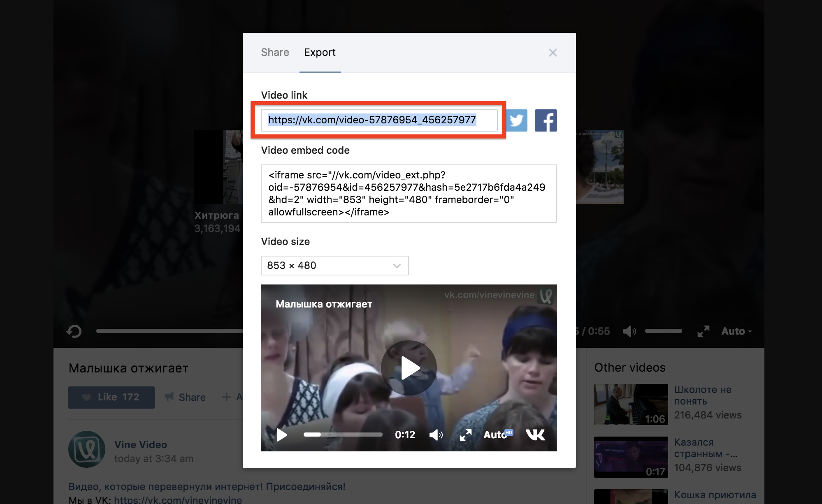The height and width of the screenshot is (504, 822).
Task: Adjust the background player volume slider
Action: (x=664, y=331)
